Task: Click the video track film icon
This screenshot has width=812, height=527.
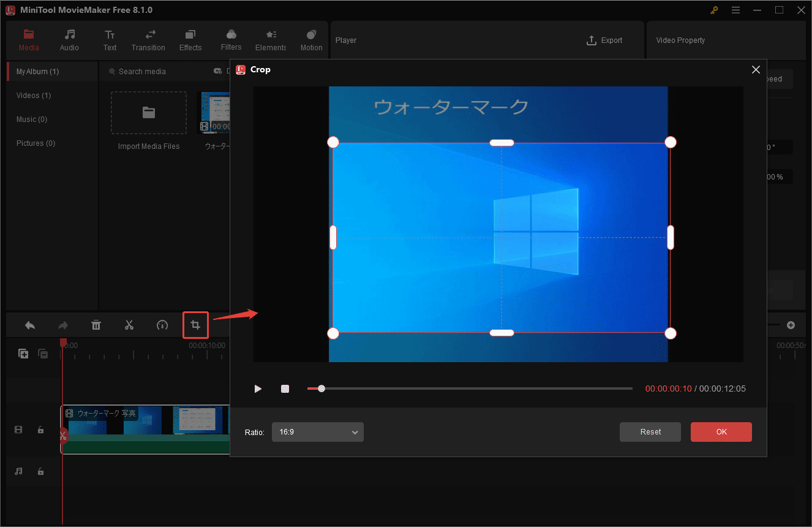Action: (x=18, y=430)
